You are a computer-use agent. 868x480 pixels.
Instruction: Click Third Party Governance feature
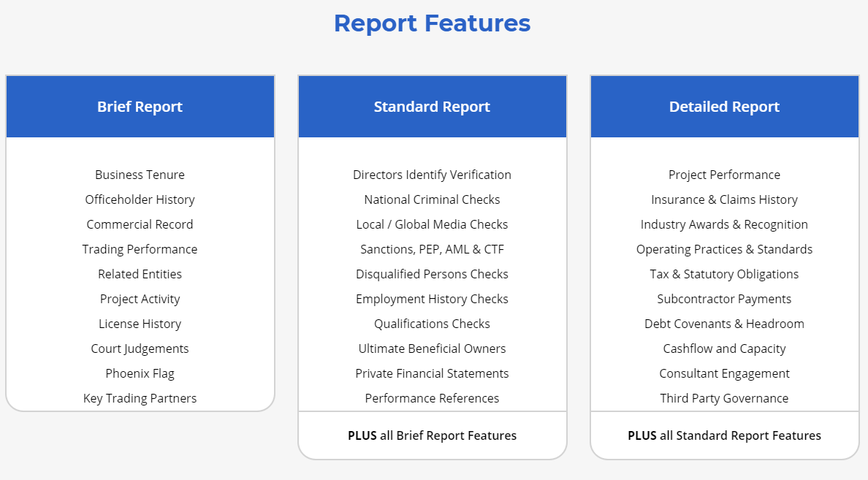[x=725, y=399]
